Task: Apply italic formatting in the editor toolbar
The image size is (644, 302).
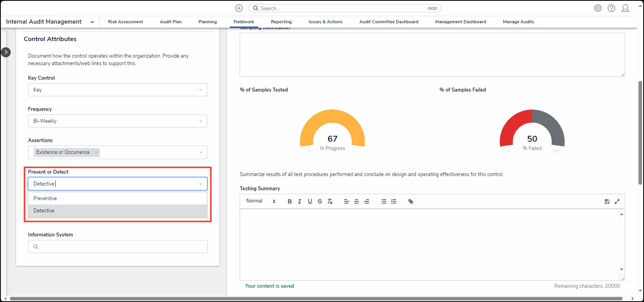Action: click(x=300, y=201)
